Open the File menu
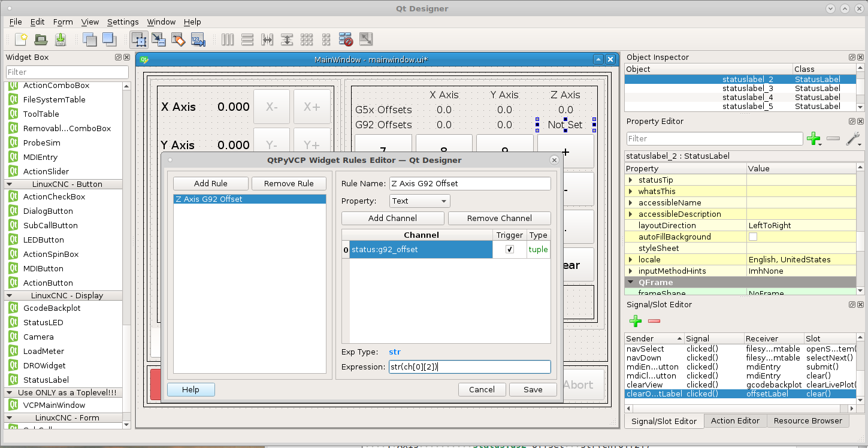The height and width of the screenshot is (448, 868). pos(16,22)
